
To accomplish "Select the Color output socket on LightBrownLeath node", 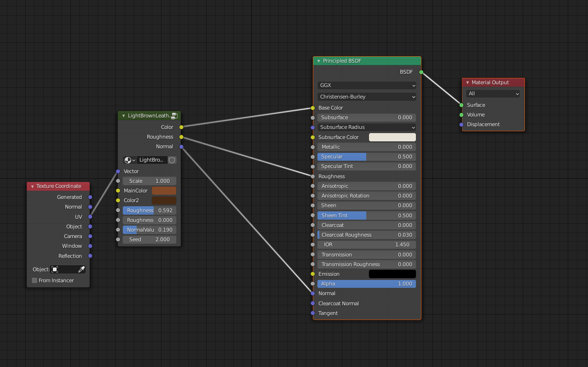I will tap(181, 127).
